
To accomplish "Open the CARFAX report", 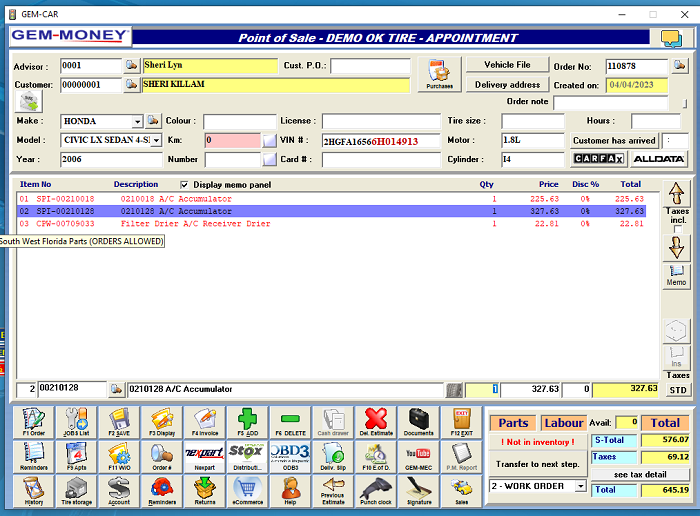I will tap(599, 159).
